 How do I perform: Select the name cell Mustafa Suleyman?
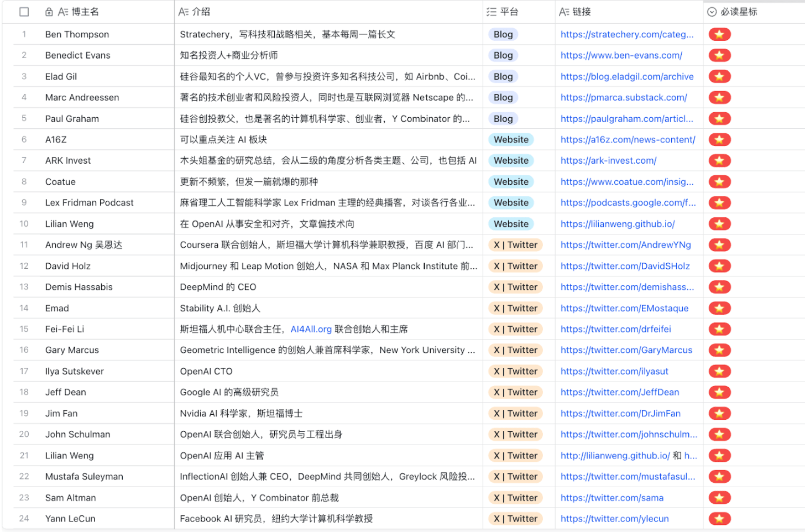pyautogui.click(x=107, y=477)
